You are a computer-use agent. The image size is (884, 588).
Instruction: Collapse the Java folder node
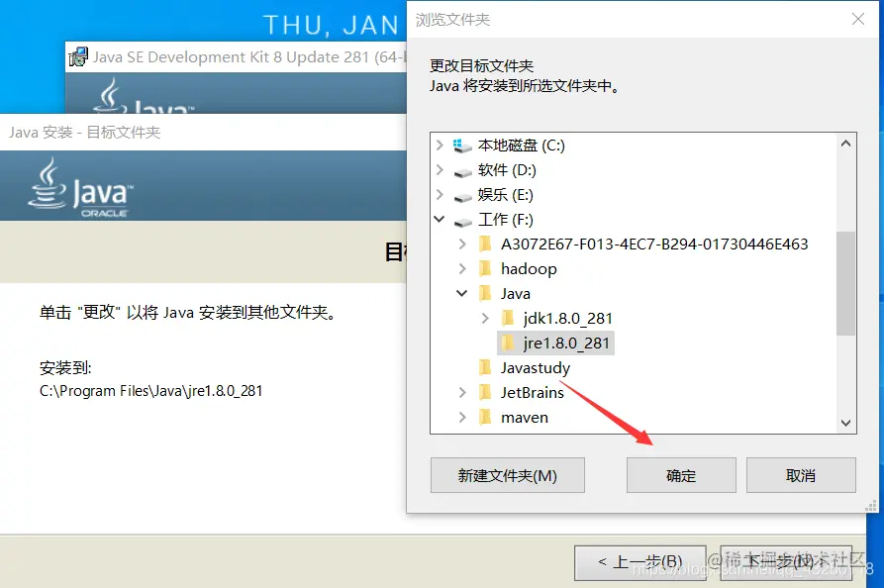[x=461, y=293]
